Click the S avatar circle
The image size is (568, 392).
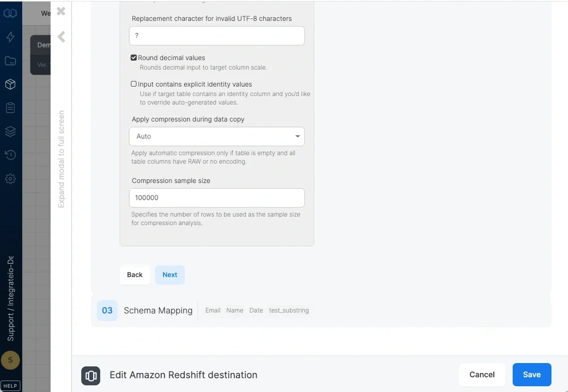coord(10,360)
